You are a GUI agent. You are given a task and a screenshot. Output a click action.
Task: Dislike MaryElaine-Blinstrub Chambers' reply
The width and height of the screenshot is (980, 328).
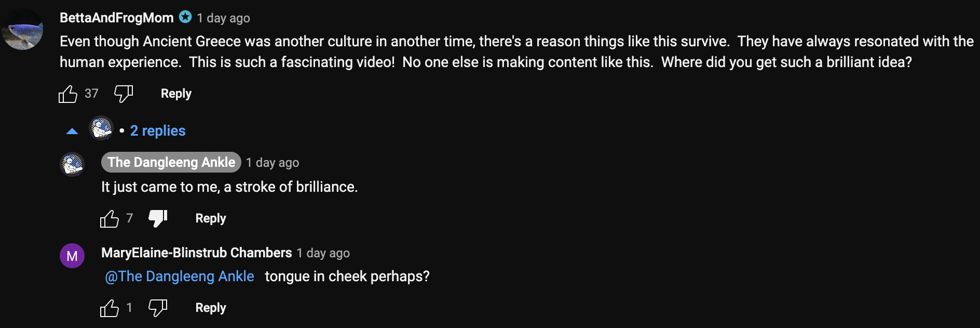click(x=158, y=308)
